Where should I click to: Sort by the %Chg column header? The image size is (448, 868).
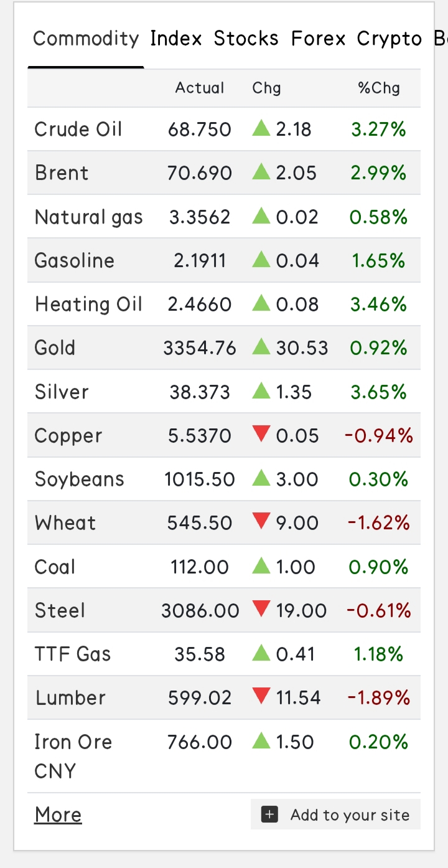pos(379,88)
